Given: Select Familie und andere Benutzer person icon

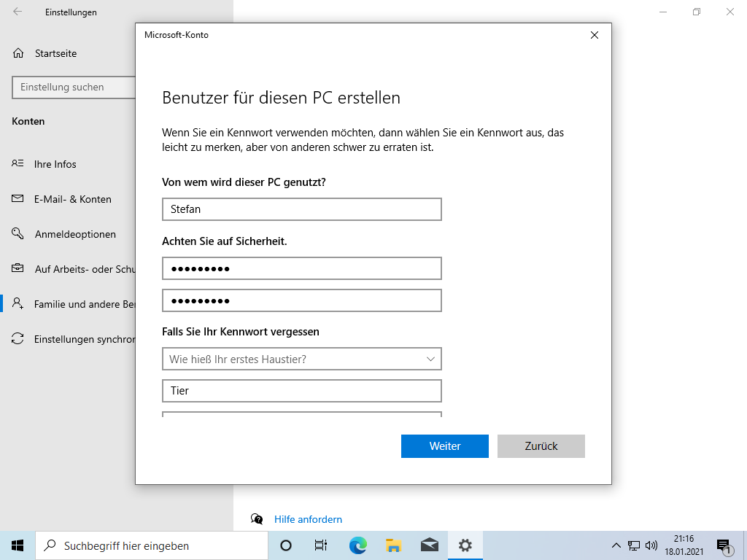Looking at the screenshot, I should (18, 303).
